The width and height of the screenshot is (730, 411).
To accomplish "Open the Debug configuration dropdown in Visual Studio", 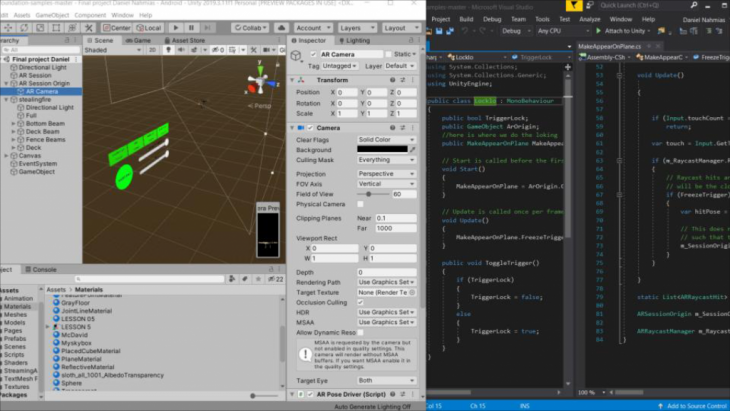I will (517, 31).
